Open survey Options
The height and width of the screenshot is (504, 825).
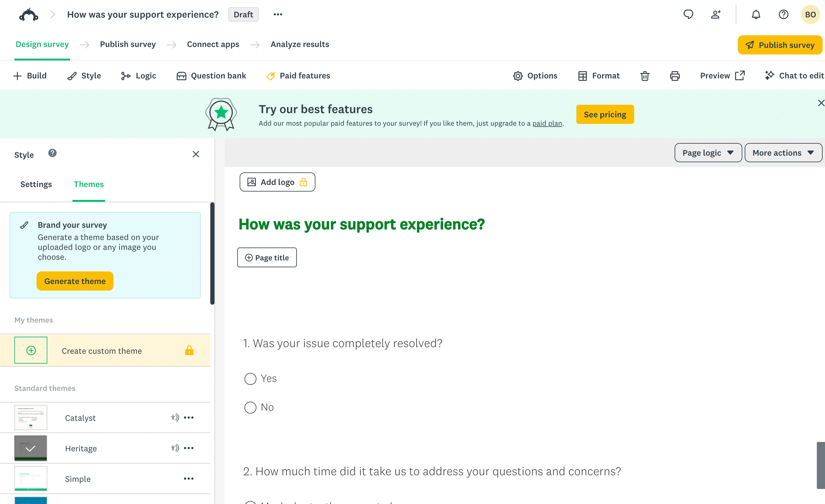click(x=535, y=76)
